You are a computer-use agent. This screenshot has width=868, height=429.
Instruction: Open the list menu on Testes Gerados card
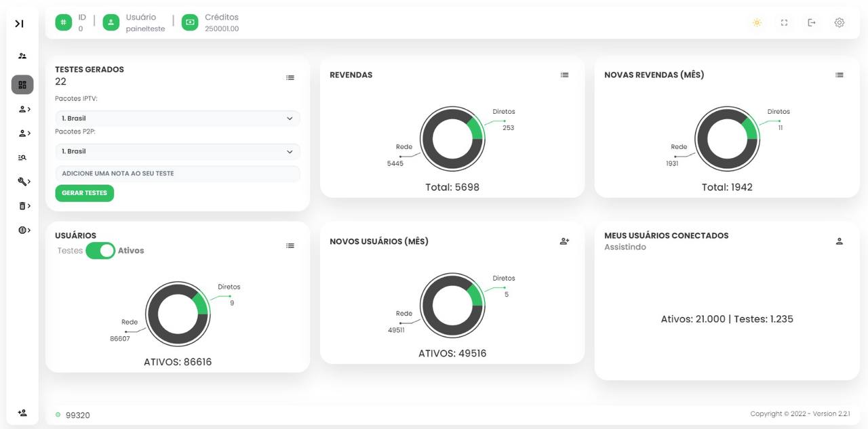point(290,78)
